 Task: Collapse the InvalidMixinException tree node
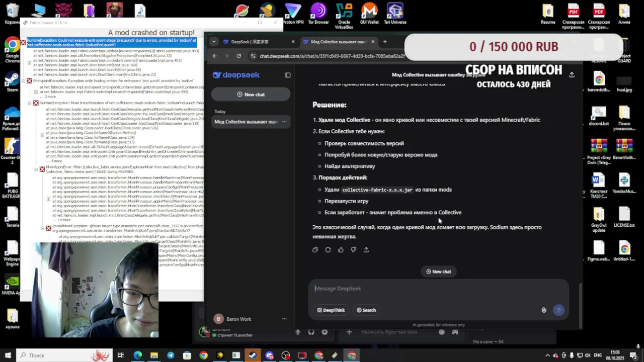pyautogui.click(x=42, y=228)
